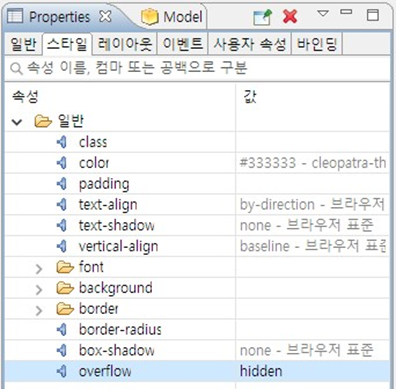Viewport: 396px width, 389px height.
Task: Click the background folder icon
Action: [65, 288]
